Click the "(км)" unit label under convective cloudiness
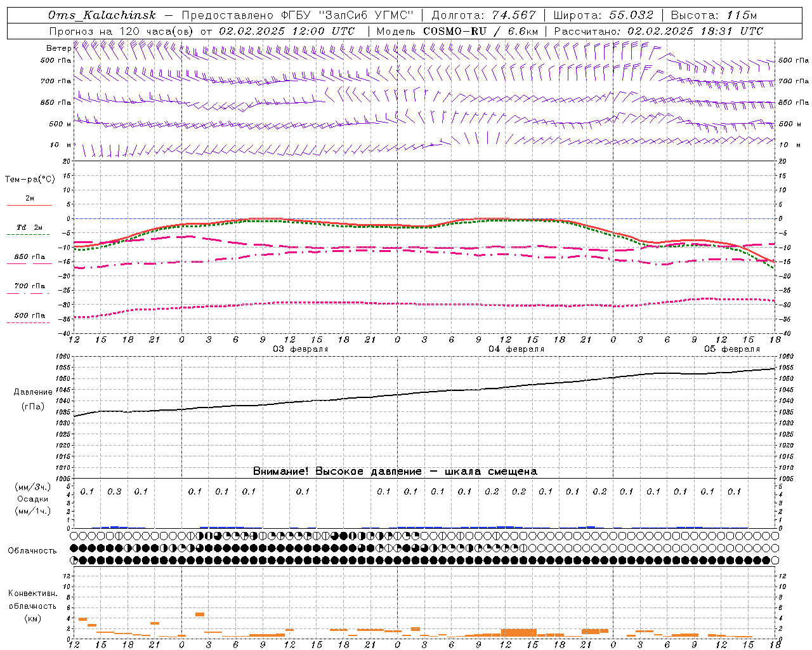Viewport: 812px width, 650px height. pos(33,618)
